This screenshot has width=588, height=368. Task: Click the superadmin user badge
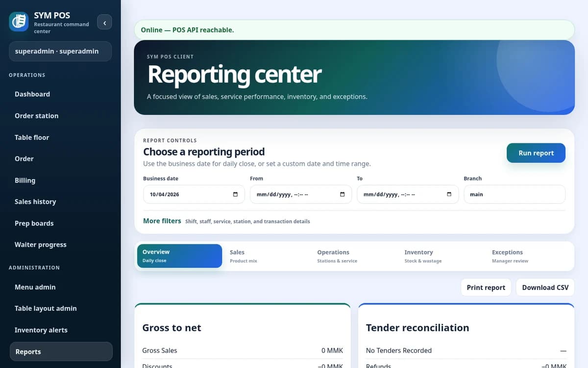pos(60,52)
